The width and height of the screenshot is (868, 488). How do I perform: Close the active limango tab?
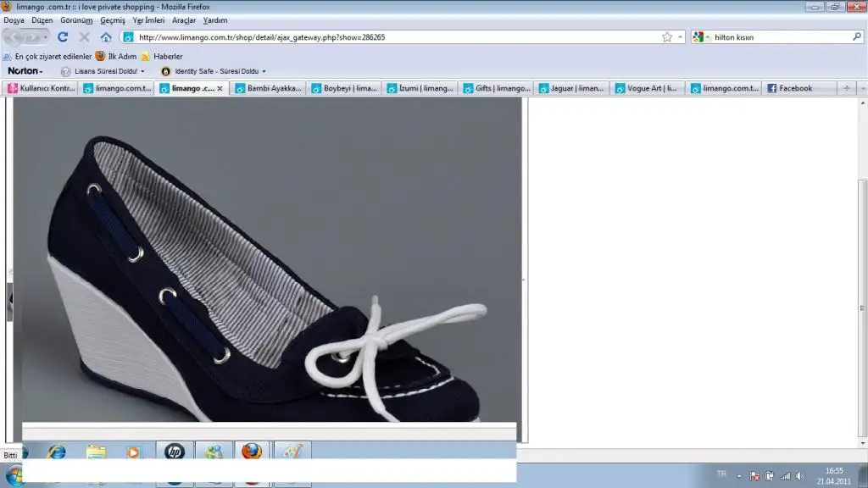pyautogui.click(x=220, y=88)
